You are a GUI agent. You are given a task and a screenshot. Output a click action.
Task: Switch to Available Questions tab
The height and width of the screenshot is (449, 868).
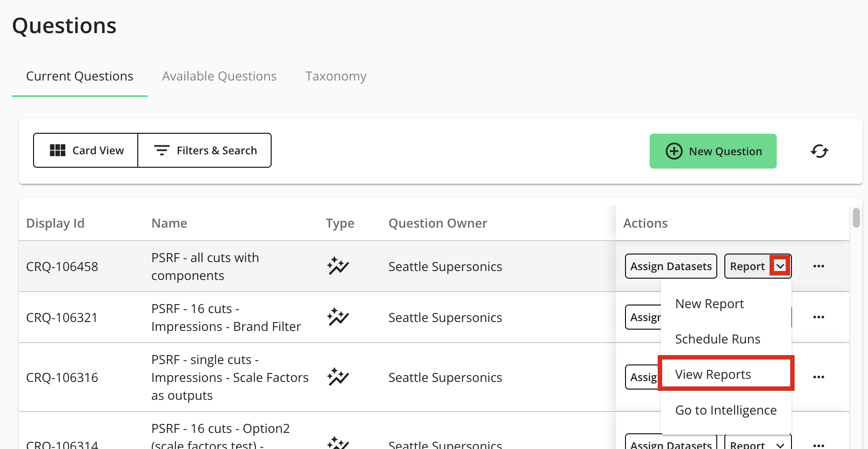click(219, 76)
